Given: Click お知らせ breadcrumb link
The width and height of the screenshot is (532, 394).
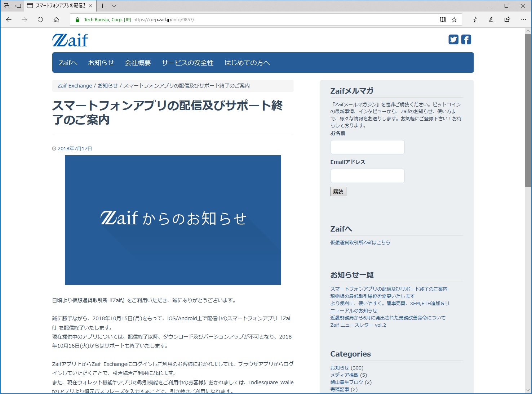Looking at the screenshot, I should [x=108, y=86].
